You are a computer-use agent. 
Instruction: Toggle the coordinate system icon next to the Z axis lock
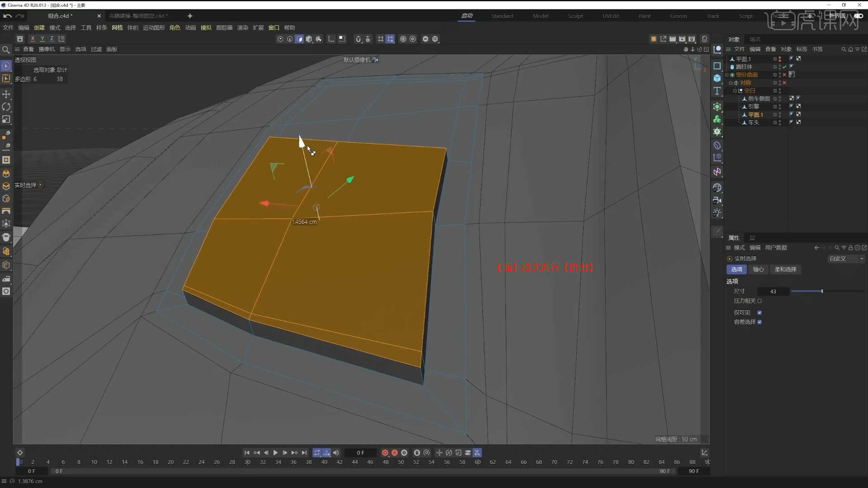point(61,39)
